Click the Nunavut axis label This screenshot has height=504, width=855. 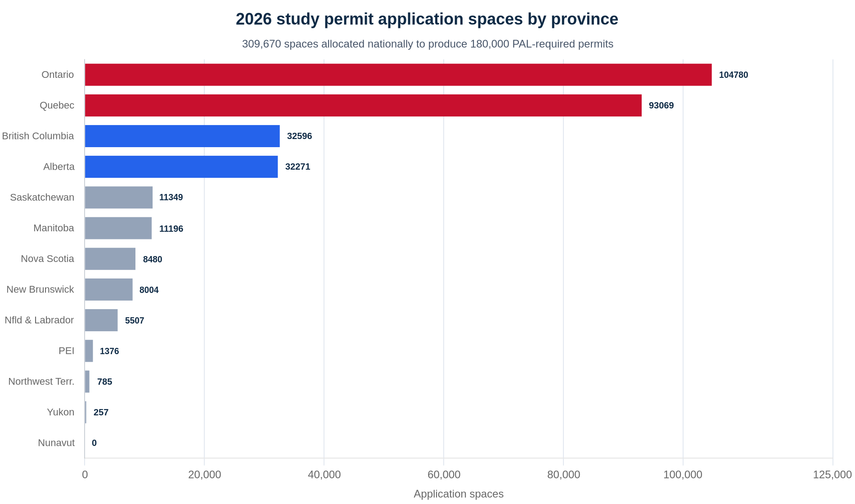[56, 443]
